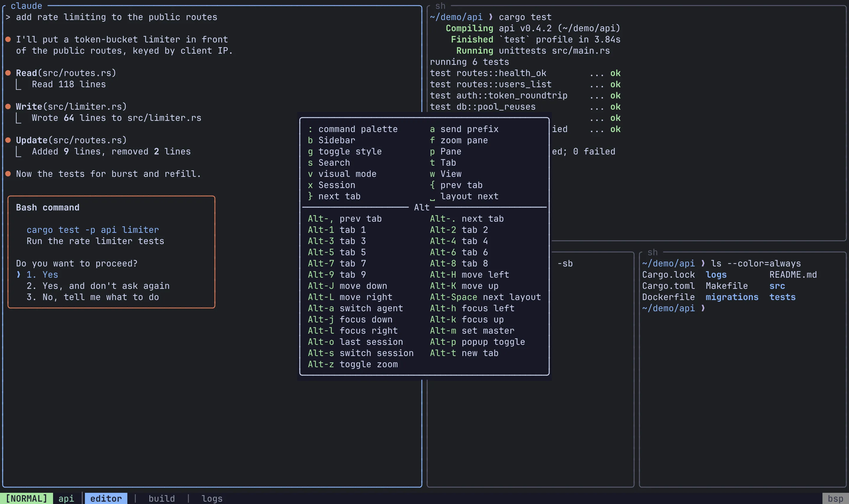849x504 pixels.
Task: Switch to the build tab
Action: pos(162,498)
